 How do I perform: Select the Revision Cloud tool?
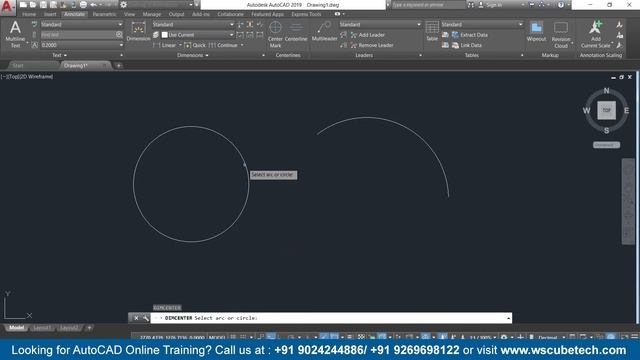561,35
